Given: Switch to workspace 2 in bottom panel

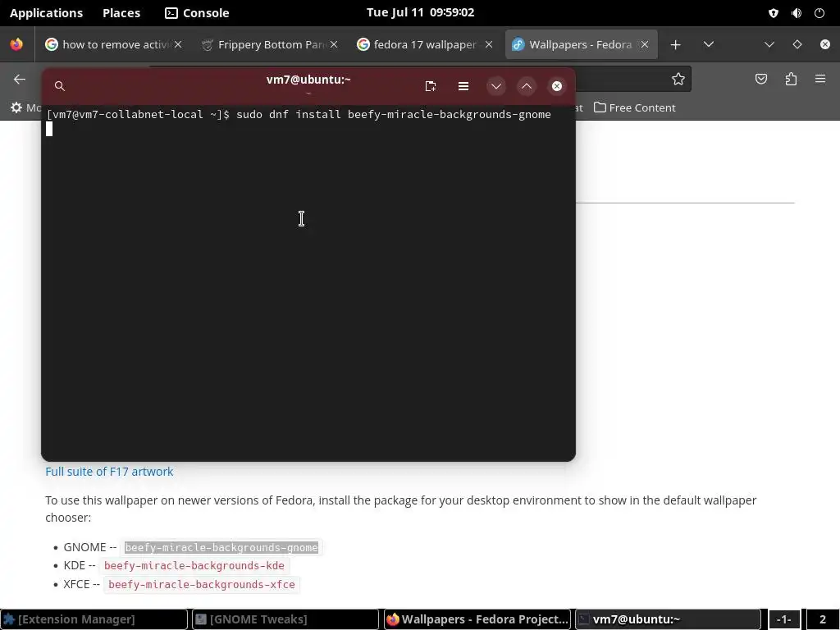Looking at the screenshot, I should (822, 619).
